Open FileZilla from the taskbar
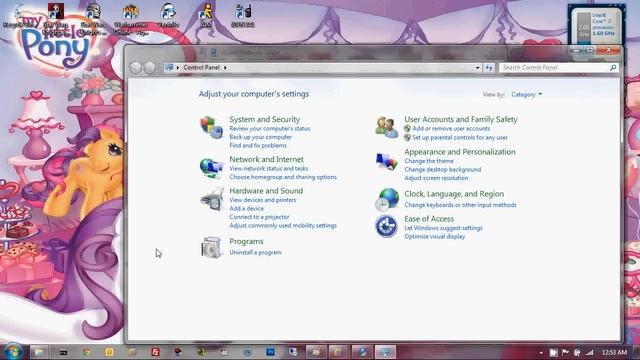 (156, 352)
